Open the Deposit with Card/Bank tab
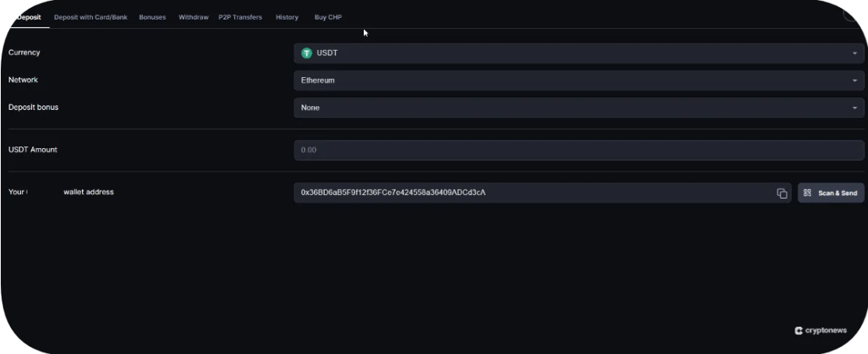The image size is (868, 354). pos(90,17)
